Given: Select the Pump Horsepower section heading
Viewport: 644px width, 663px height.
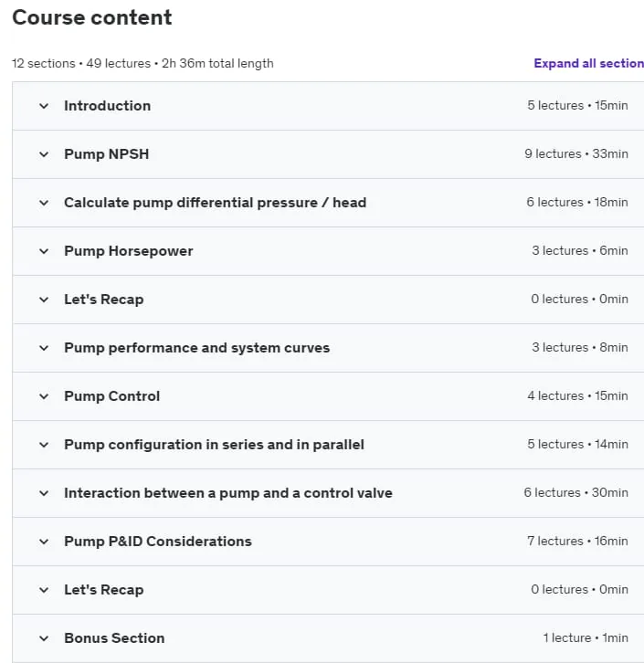Looking at the screenshot, I should click(x=129, y=251).
